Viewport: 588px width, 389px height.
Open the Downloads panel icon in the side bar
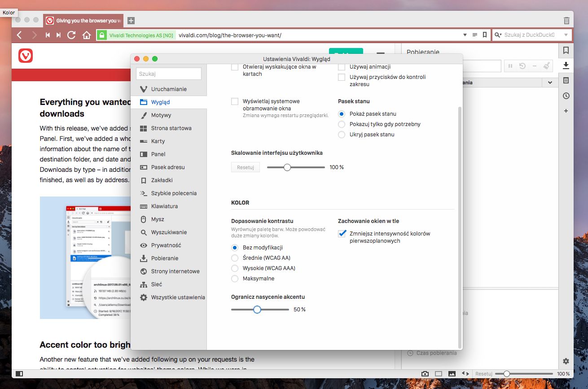[566, 66]
